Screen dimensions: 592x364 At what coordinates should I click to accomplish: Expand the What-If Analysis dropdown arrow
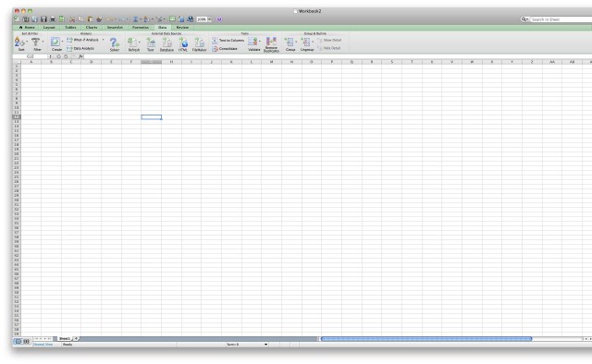click(103, 40)
